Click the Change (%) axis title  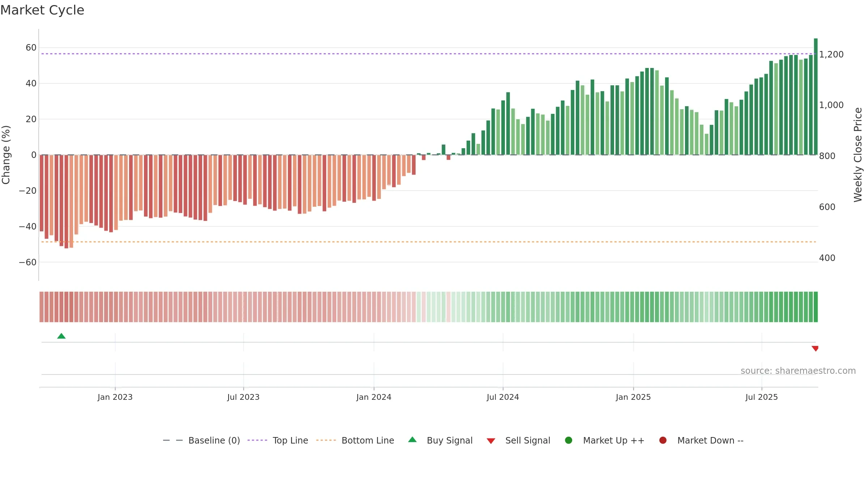tap(6, 155)
